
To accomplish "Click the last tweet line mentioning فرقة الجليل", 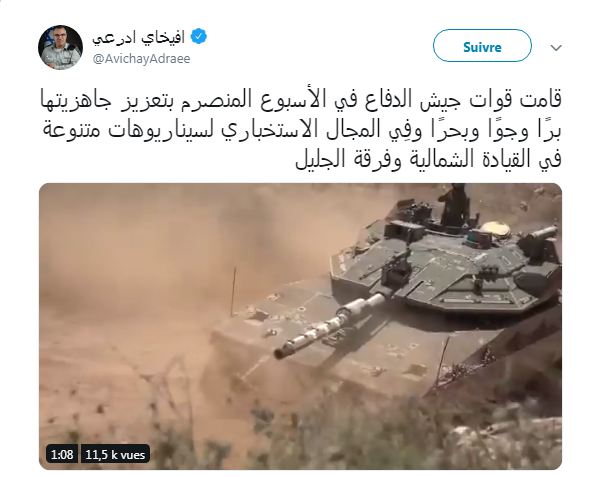I will [x=428, y=158].
